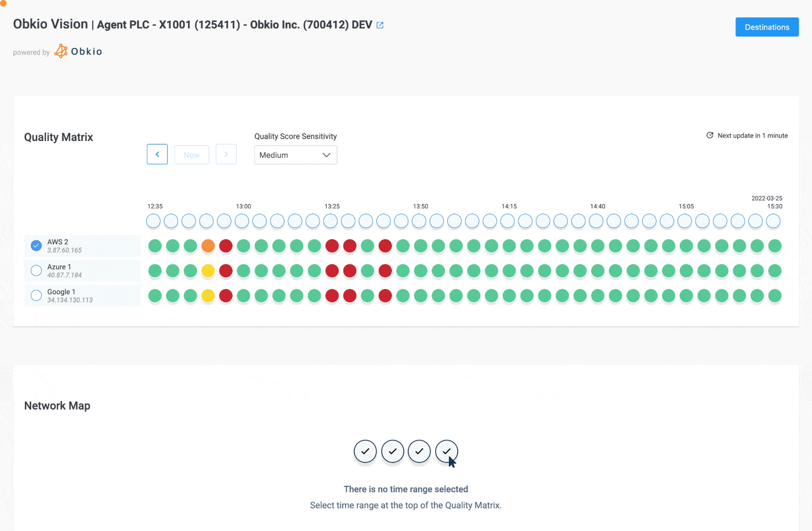The image size is (812, 531).
Task: Select the Google 1 radio button
Action: (35, 295)
